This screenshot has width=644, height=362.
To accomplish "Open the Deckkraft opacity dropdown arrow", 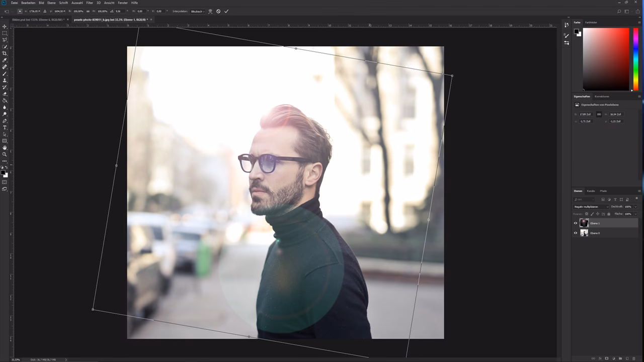I will click(x=635, y=207).
